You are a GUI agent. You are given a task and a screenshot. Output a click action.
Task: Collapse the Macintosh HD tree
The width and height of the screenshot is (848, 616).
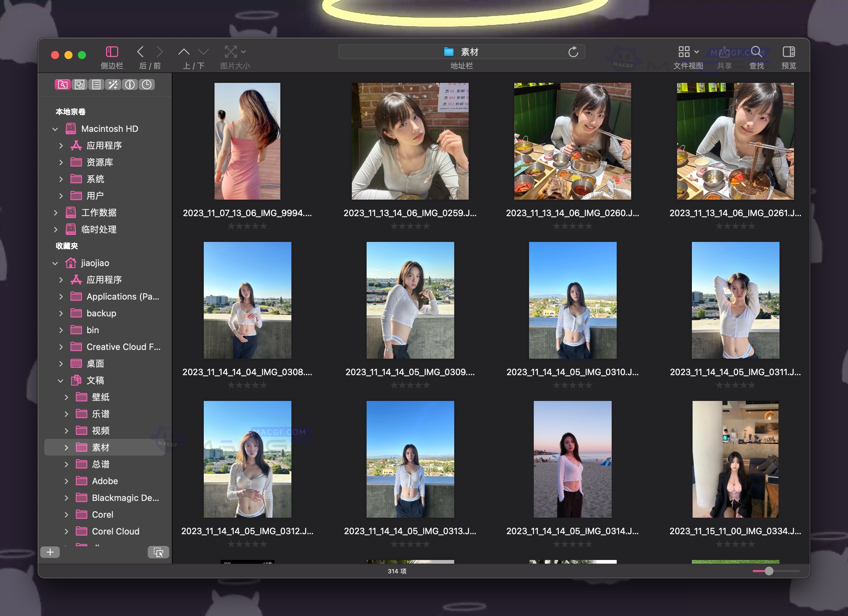pyautogui.click(x=55, y=129)
